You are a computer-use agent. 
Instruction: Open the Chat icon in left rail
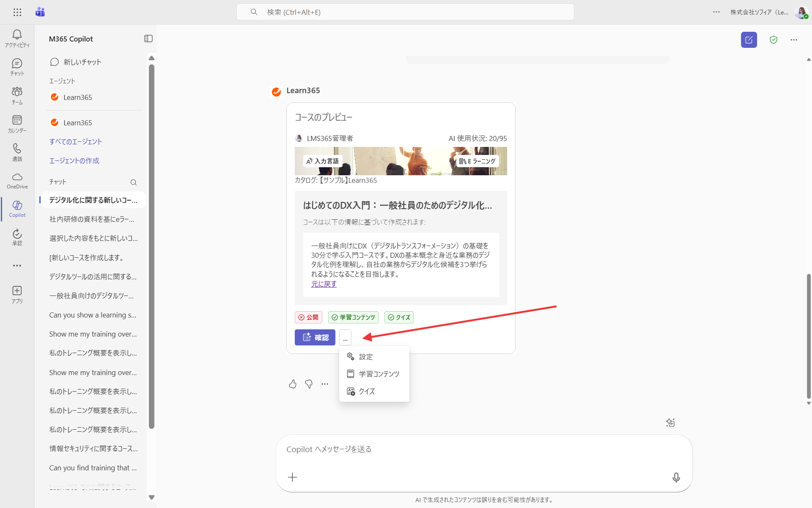17,67
